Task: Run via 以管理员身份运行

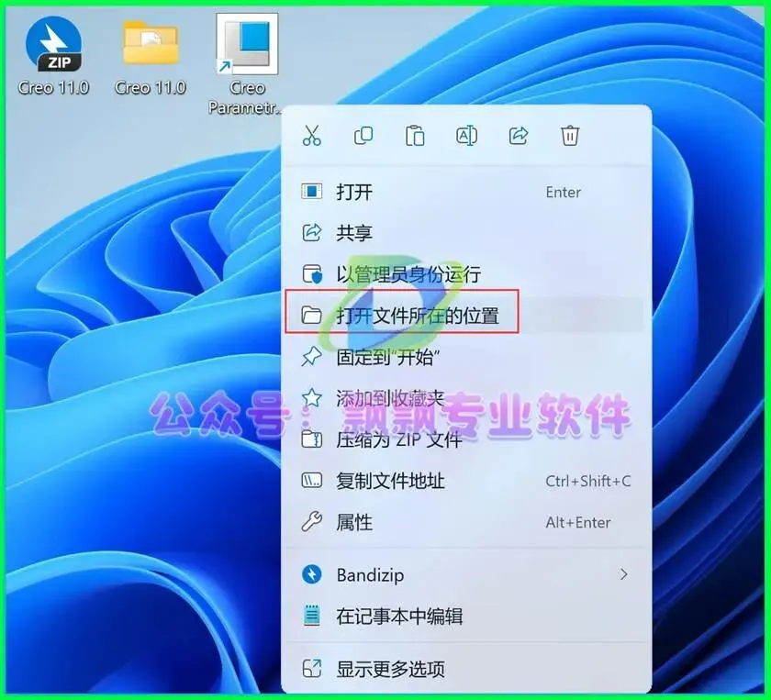Action: 465,273
